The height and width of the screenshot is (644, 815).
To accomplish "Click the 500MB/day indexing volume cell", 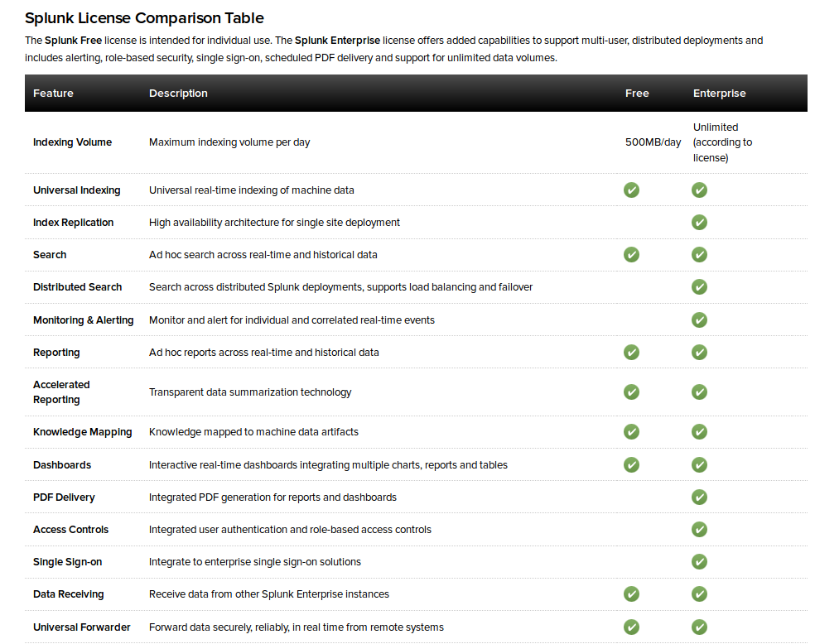I will [x=653, y=142].
